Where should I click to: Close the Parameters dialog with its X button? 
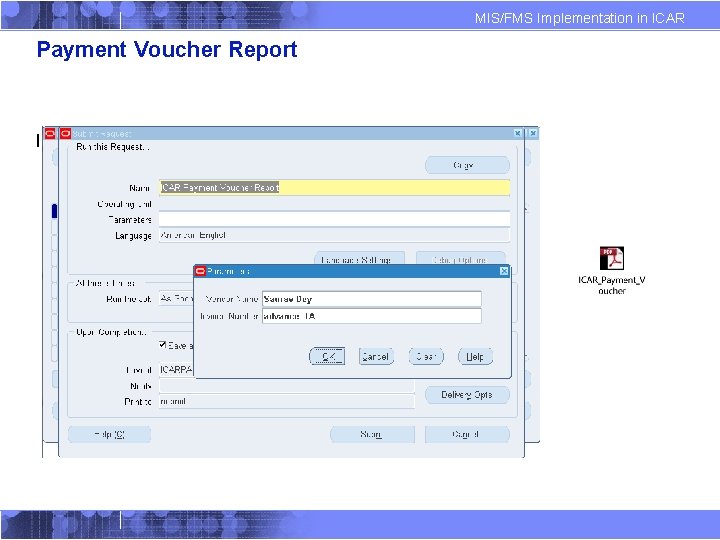click(x=504, y=271)
